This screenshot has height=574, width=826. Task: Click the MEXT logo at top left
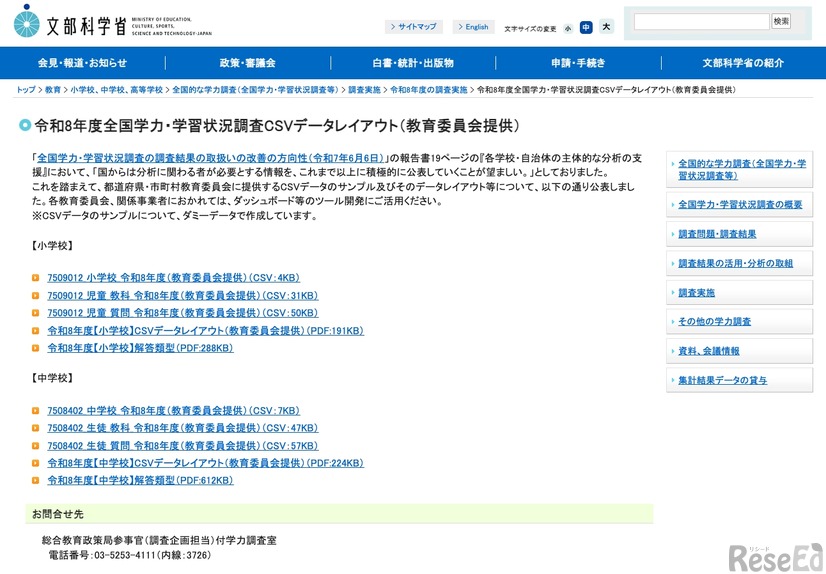[112, 22]
